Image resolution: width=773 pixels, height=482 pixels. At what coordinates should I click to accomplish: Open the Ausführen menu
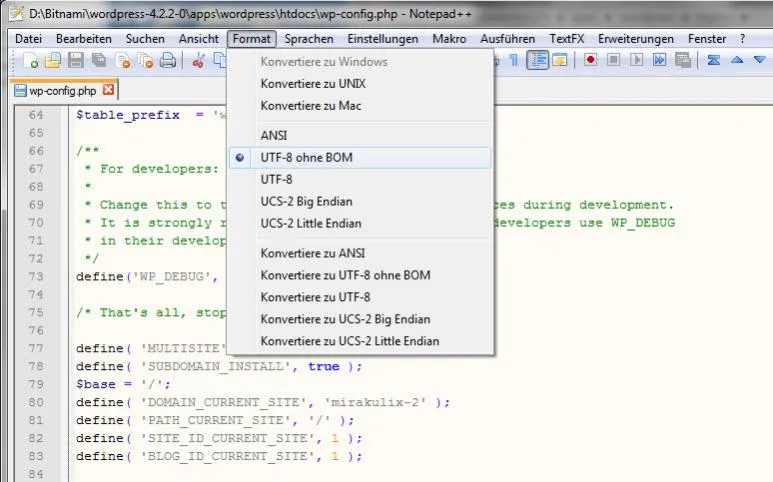click(x=507, y=39)
